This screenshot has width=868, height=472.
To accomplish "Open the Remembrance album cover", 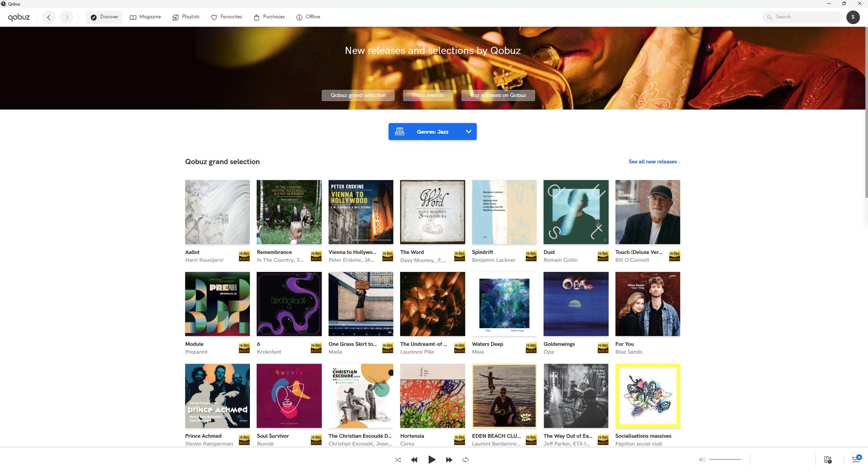I will (x=289, y=212).
